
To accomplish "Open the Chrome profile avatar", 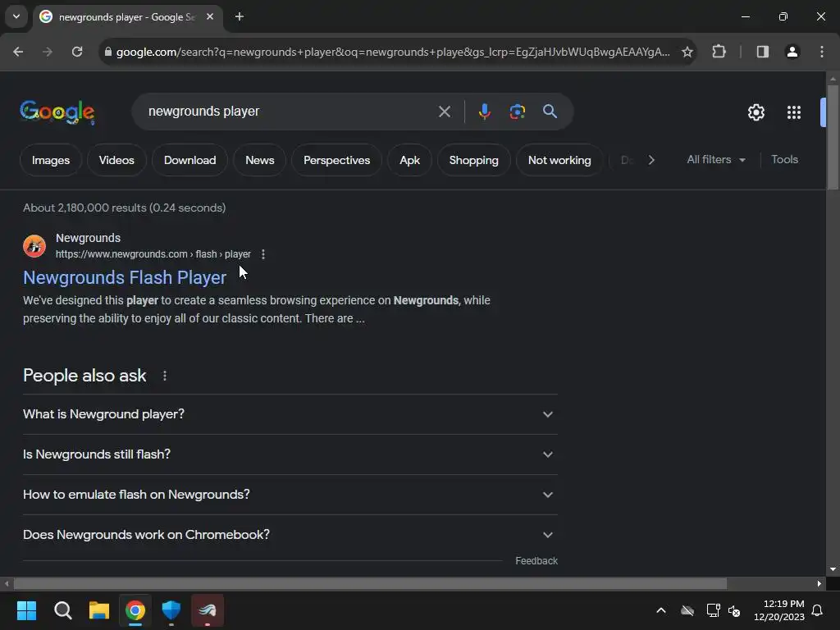I will pos(792,52).
